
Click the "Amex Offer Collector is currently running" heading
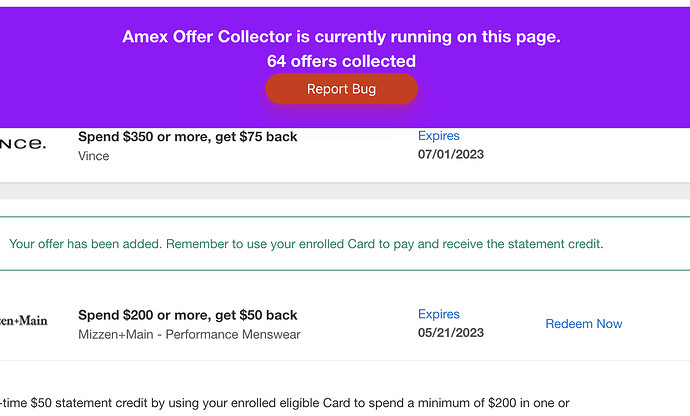[x=341, y=37]
